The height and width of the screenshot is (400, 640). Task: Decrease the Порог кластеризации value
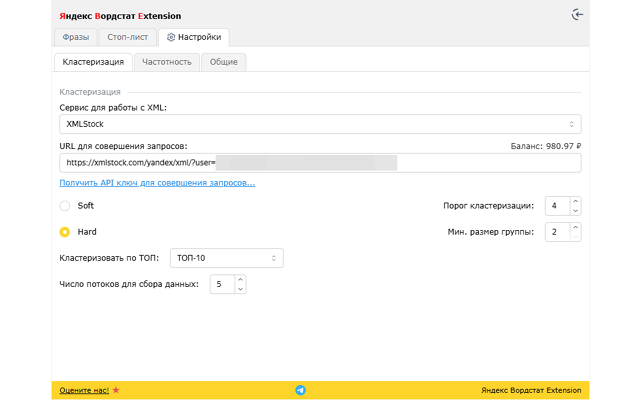click(576, 211)
